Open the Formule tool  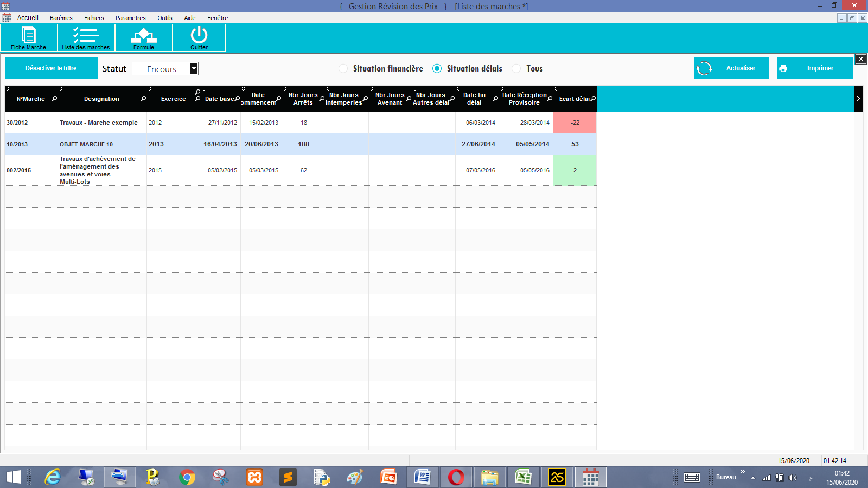point(144,37)
